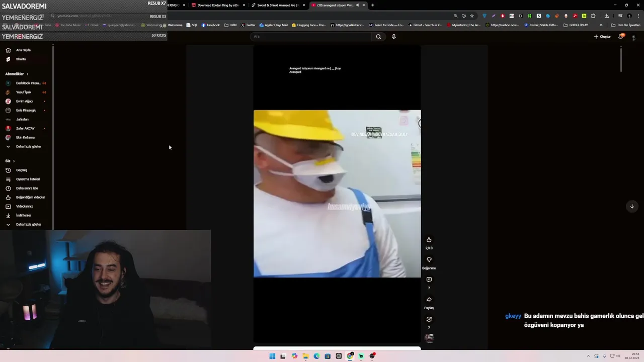Open a new browser tab
This screenshot has height=362, width=644.
tap(373, 5)
